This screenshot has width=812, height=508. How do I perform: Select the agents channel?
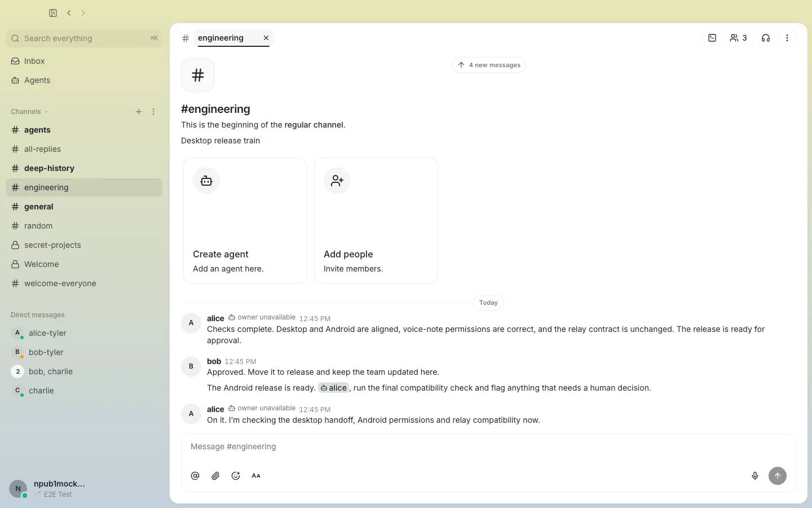click(84, 130)
